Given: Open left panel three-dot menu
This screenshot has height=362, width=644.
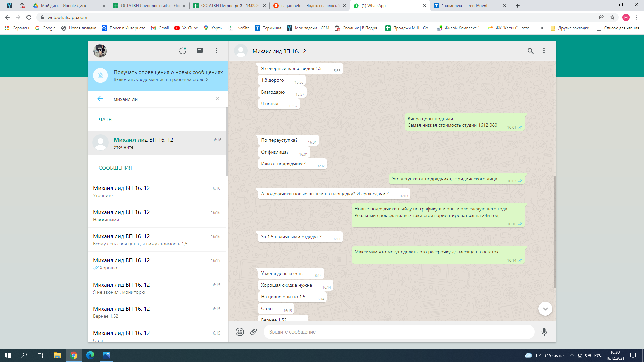Looking at the screenshot, I should [216, 51].
